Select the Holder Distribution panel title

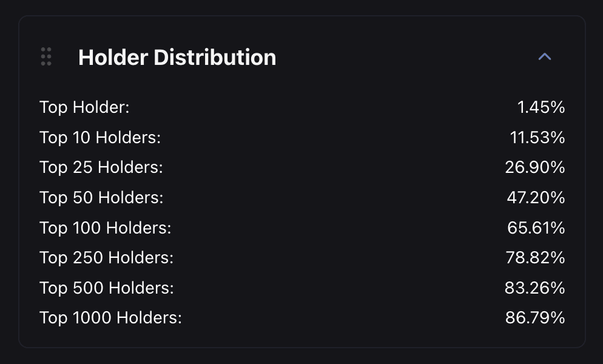pyautogui.click(x=177, y=57)
